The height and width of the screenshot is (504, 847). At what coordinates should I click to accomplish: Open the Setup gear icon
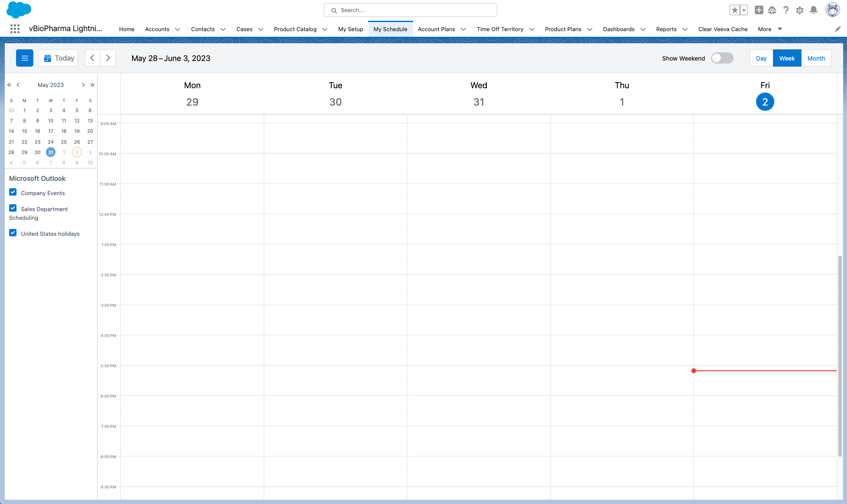(x=800, y=10)
